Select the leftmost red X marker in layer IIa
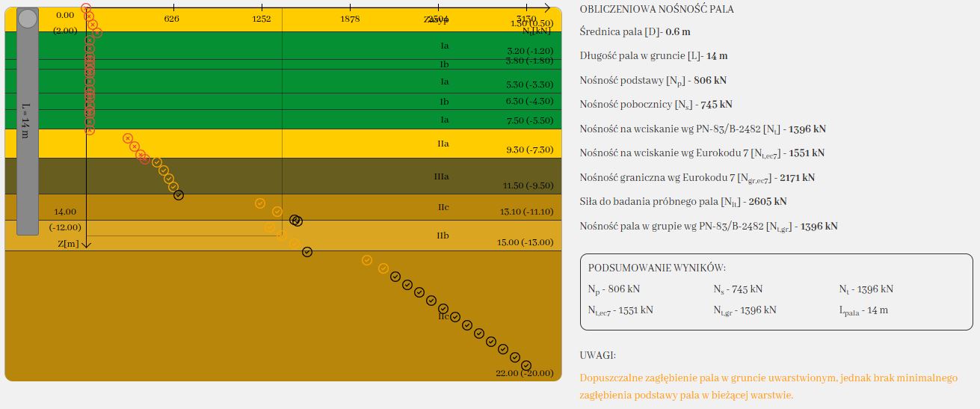Viewport: 980px width, 409px height. tap(128, 138)
